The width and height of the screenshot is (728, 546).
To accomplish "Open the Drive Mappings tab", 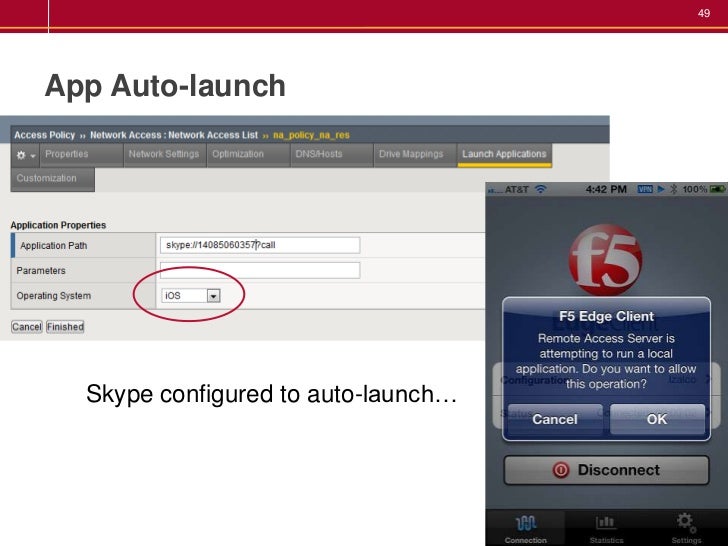I will click(415, 155).
